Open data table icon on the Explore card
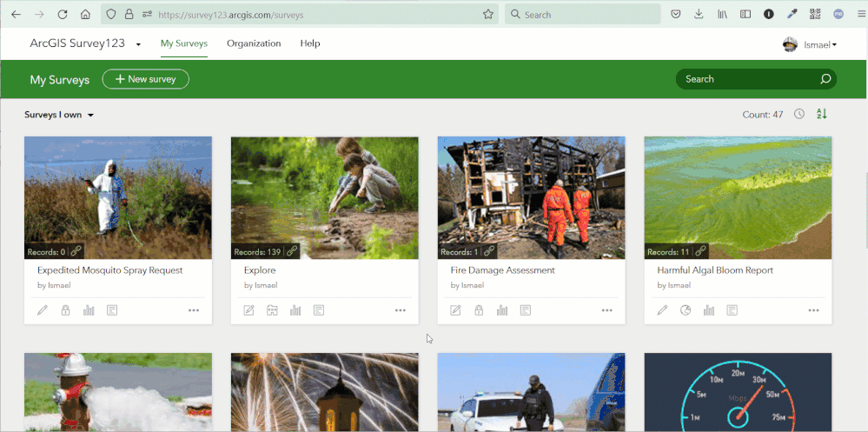The image size is (868, 432). click(319, 310)
